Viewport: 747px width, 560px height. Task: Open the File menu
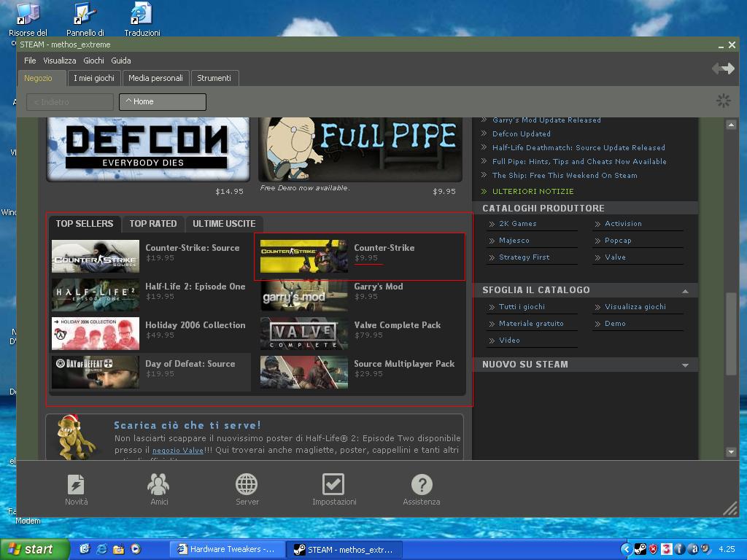click(30, 61)
